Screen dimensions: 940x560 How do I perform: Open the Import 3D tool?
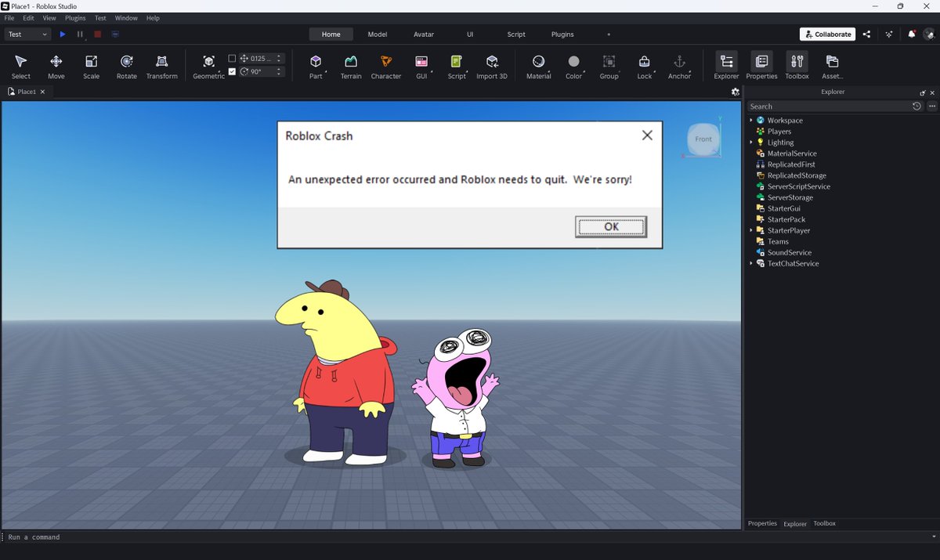[492, 67]
